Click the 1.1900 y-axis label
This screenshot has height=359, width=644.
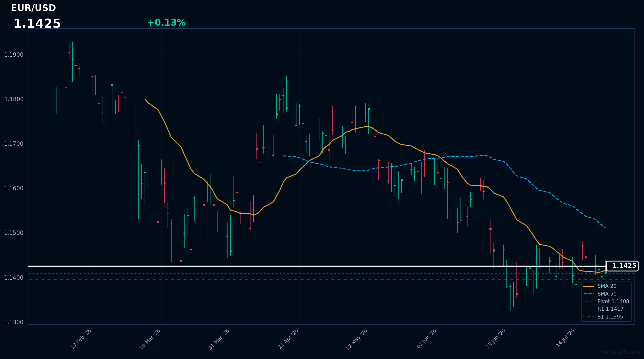(14, 55)
